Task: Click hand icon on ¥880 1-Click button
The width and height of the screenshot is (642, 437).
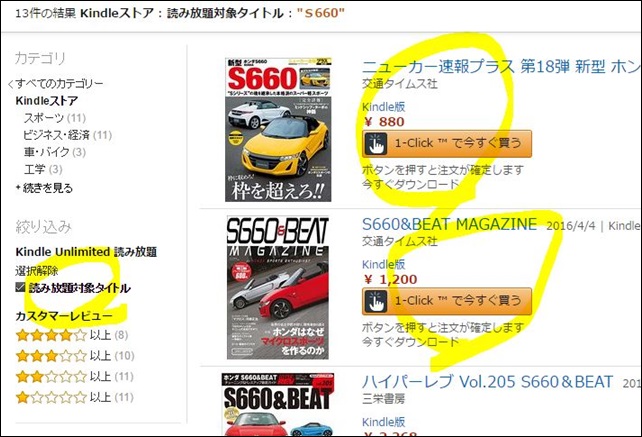Action: point(375,144)
